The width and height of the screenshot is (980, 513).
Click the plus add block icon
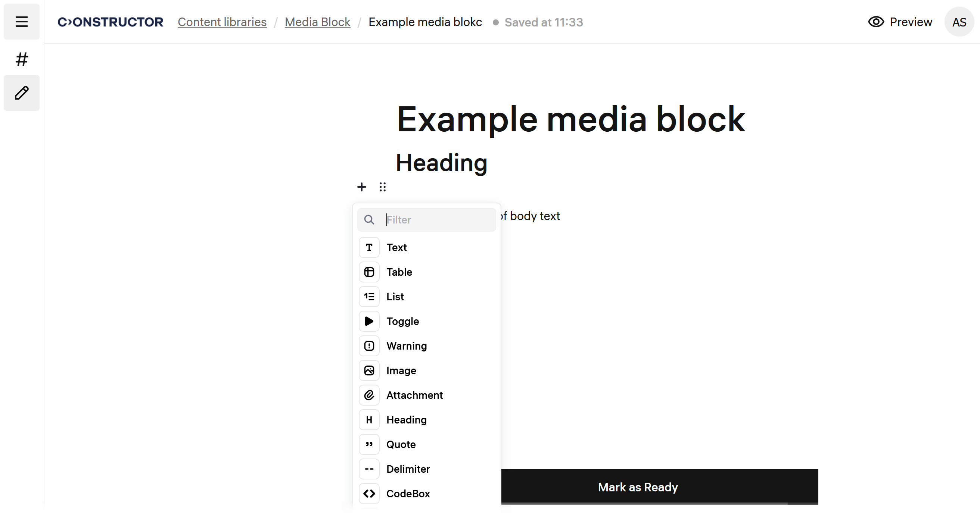click(x=361, y=187)
